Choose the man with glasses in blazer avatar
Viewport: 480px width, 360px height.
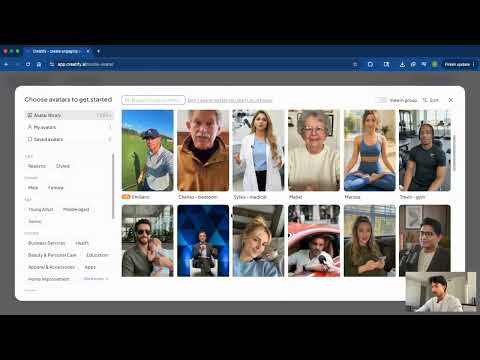425,241
